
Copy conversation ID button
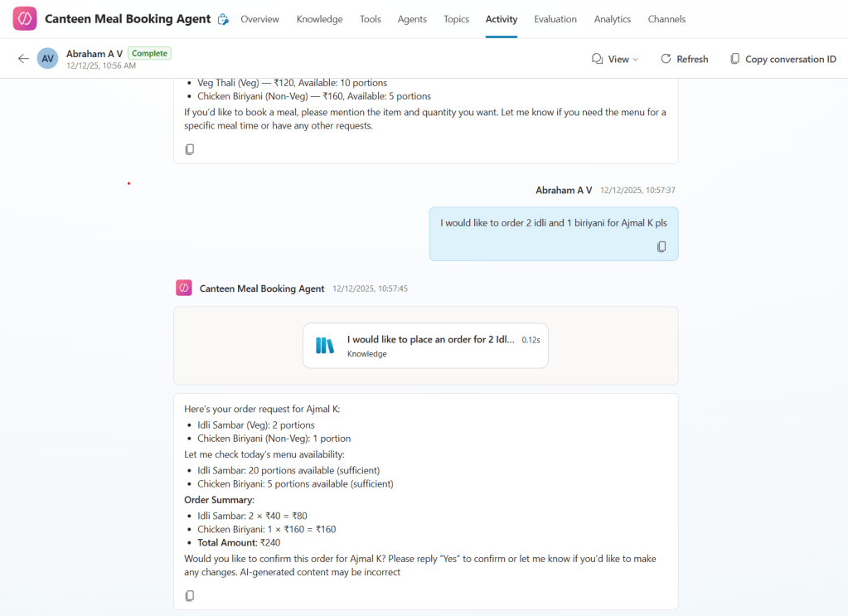[783, 59]
